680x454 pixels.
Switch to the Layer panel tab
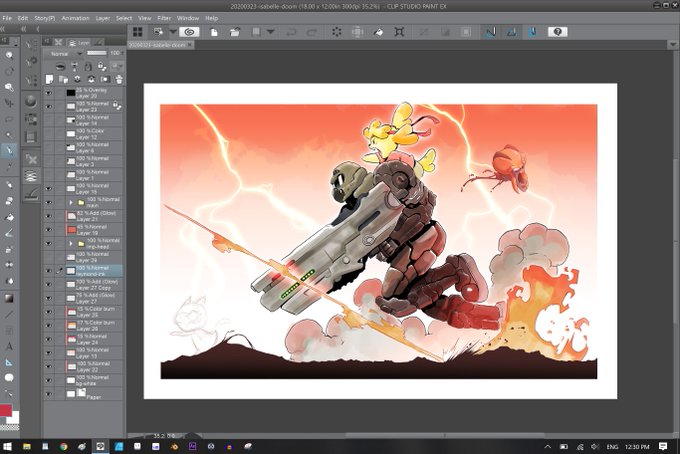point(79,42)
